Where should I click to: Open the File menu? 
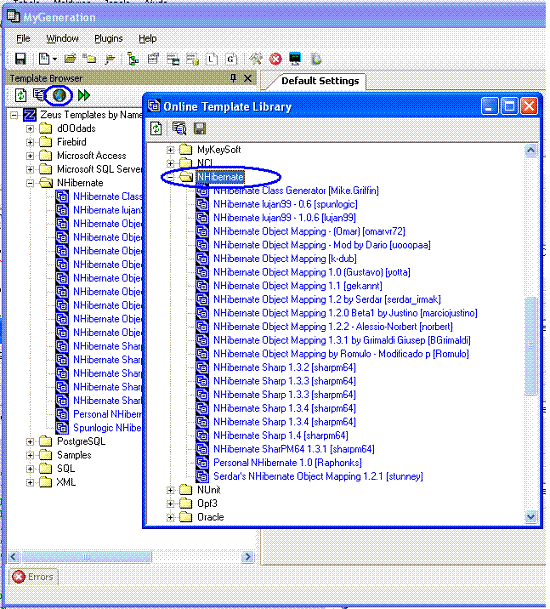point(23,38)
